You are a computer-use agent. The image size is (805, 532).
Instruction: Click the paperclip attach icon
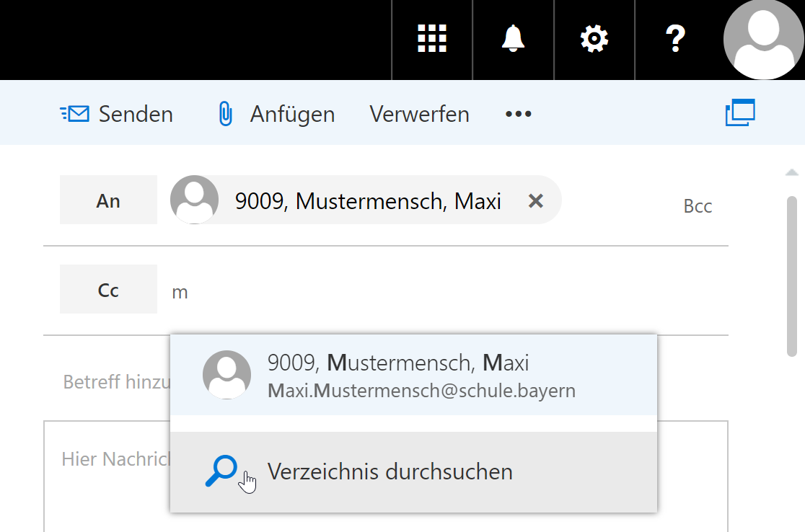pyautogui.click(x=226, y=114)
